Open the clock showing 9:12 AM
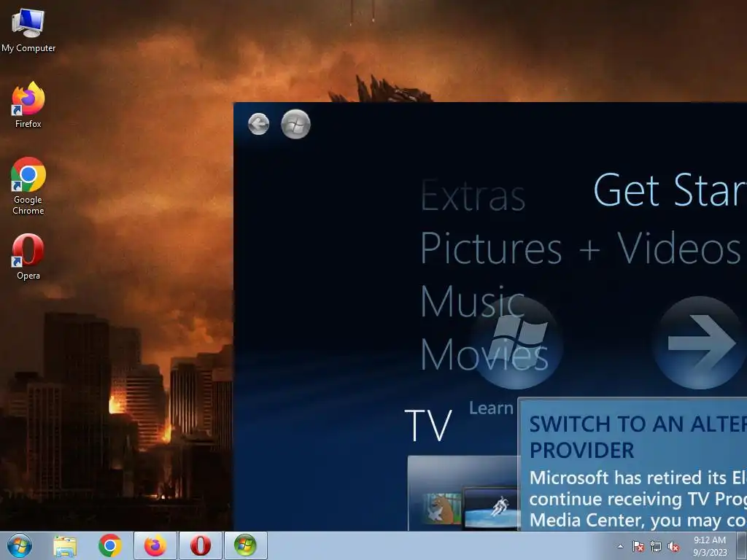 pos(710,545)
